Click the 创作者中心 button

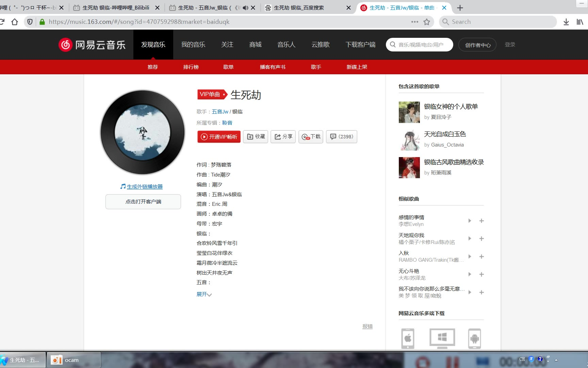click(478, 45)
